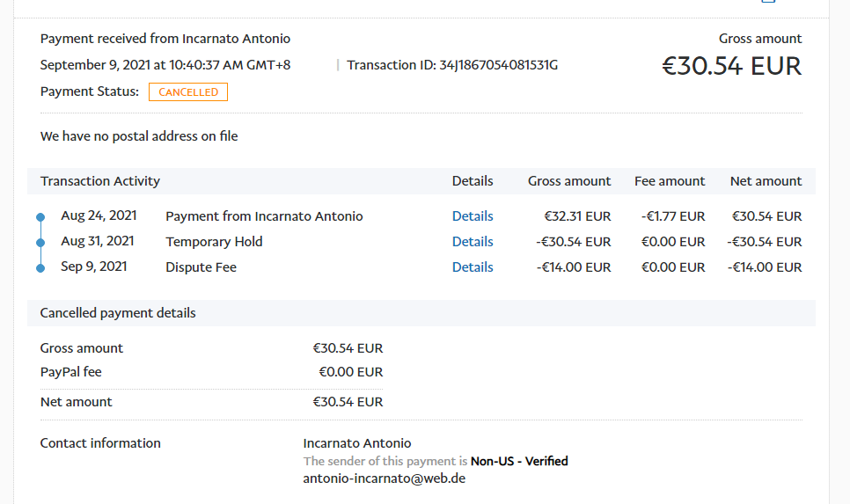Click the Non-US - Verified sender status
The height and width of the screenshot is (504, 850).
519,461
